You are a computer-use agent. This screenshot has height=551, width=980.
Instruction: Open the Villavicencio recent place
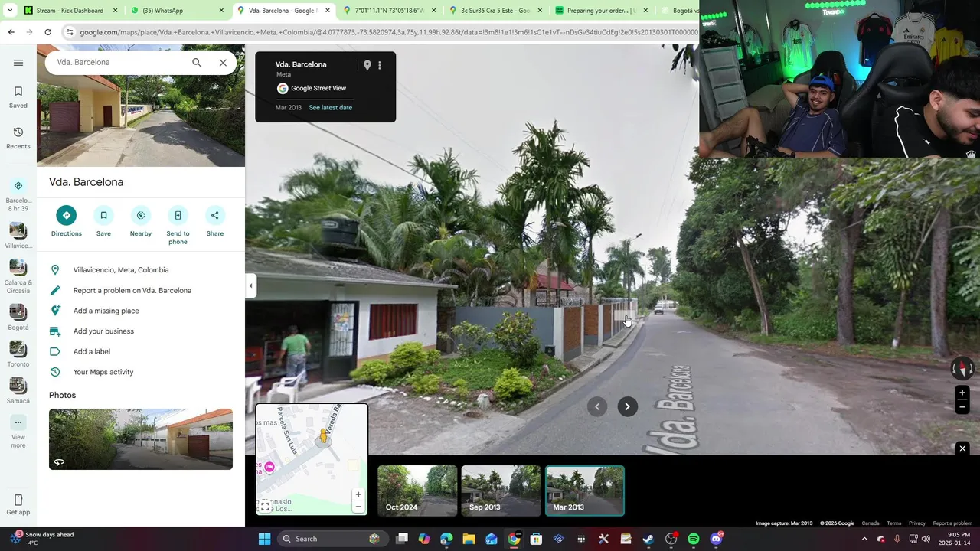[18, 236]
